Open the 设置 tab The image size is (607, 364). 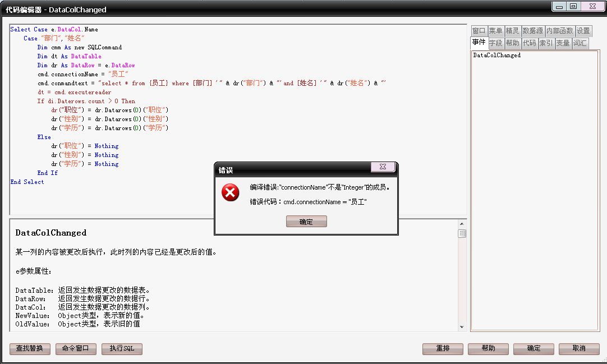(583, 30)
